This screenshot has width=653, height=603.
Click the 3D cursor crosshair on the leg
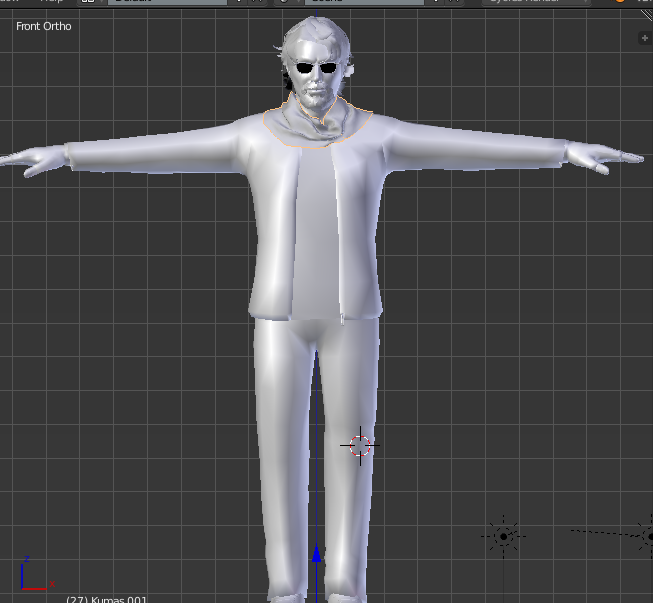[360, 446]
